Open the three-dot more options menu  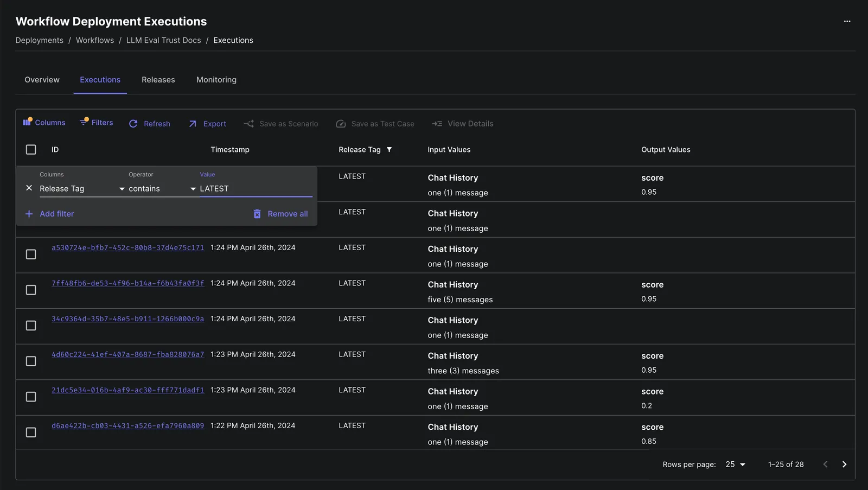pos(847,21)
